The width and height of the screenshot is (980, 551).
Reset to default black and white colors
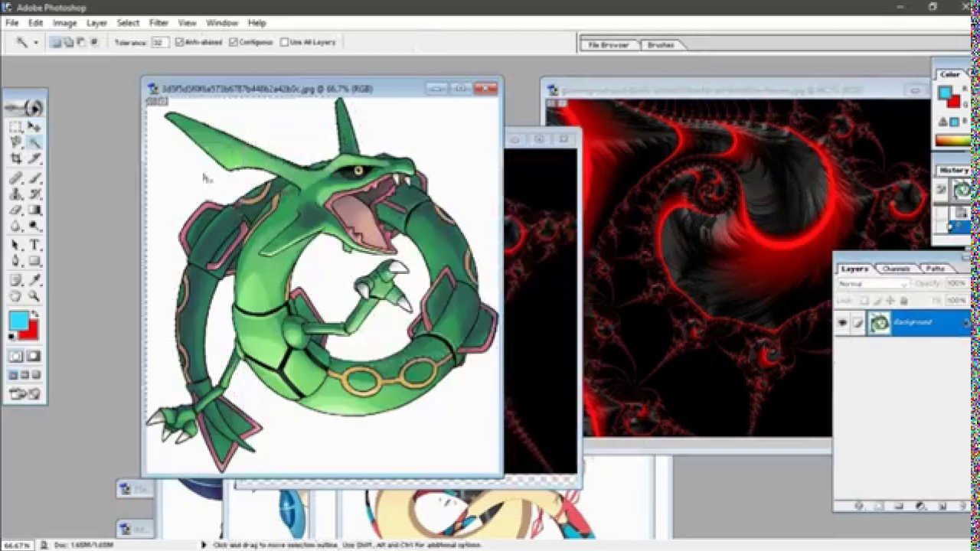(x=11, y=337)
